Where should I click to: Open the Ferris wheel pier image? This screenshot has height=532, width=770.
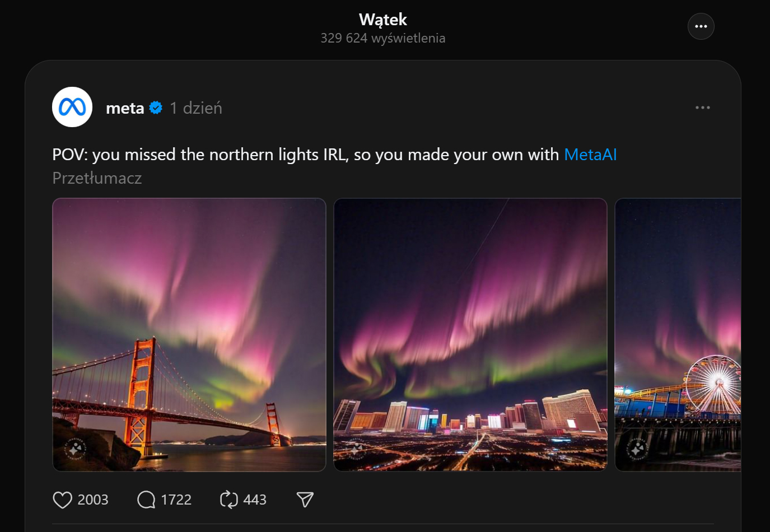pyautogui.click(x=678, y=335)
